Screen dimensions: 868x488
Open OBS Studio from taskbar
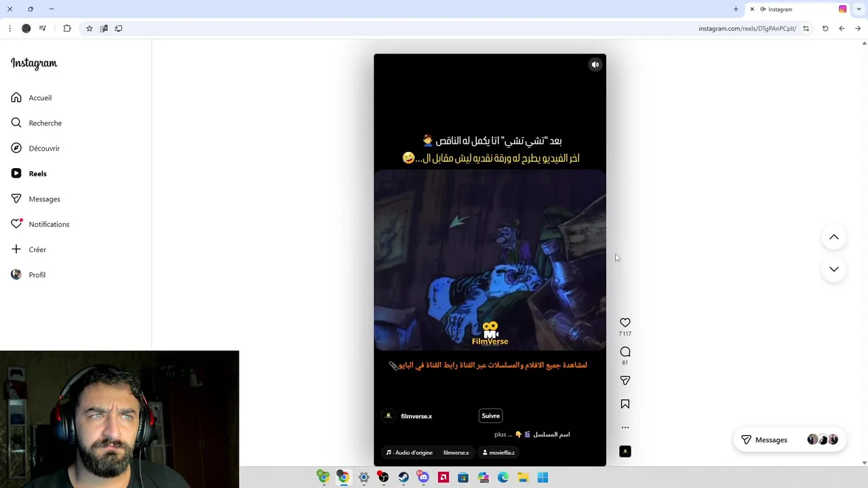[383, 477]
